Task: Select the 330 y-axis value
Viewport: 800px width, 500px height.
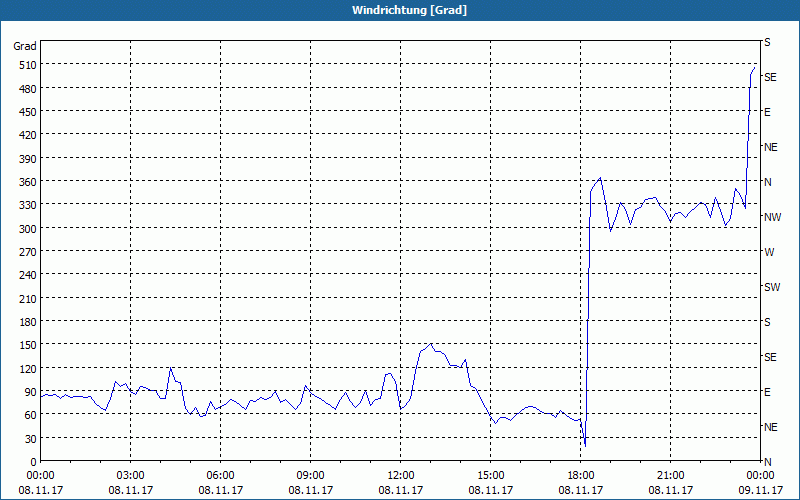Action: click(x=28, y=206)
